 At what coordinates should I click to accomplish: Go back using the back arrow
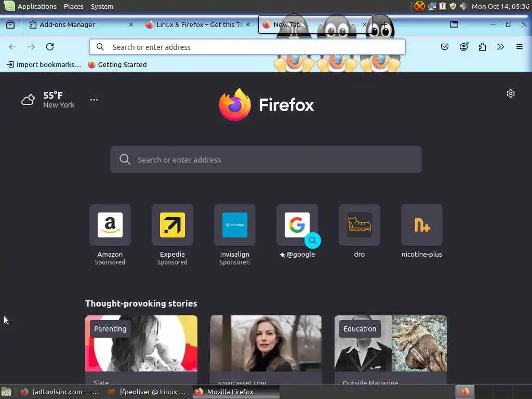tap(12, 47)
